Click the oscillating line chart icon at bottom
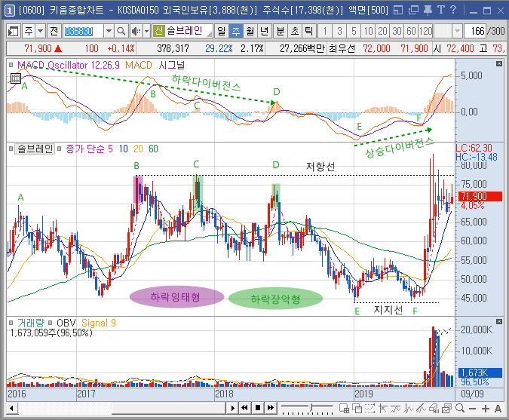This screenshot has width=509, height=420. [x=409, y=409]
